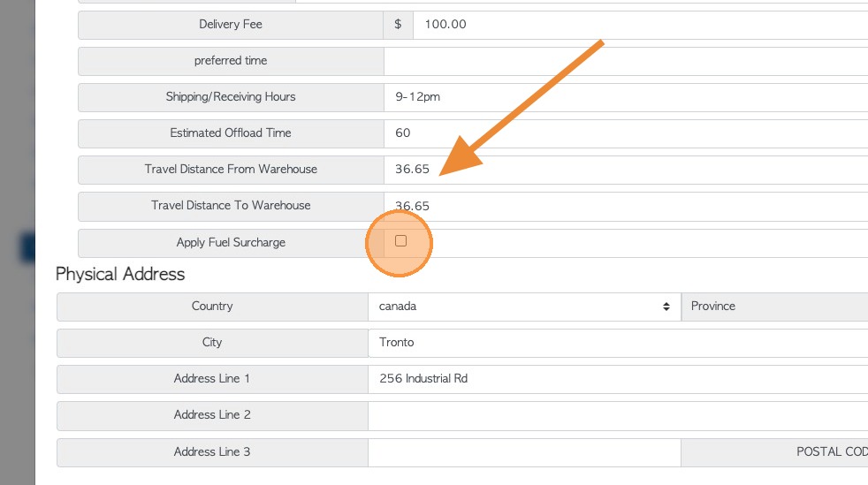868x485 pixels.
Task: Click the Travel Distance To Warehouse value
Action: click(619, 206)
